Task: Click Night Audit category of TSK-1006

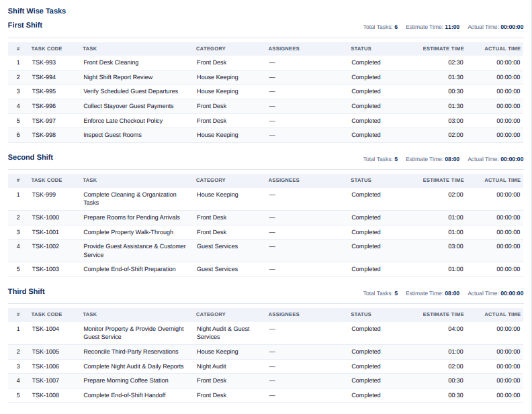Action: [x=212, y=366]
